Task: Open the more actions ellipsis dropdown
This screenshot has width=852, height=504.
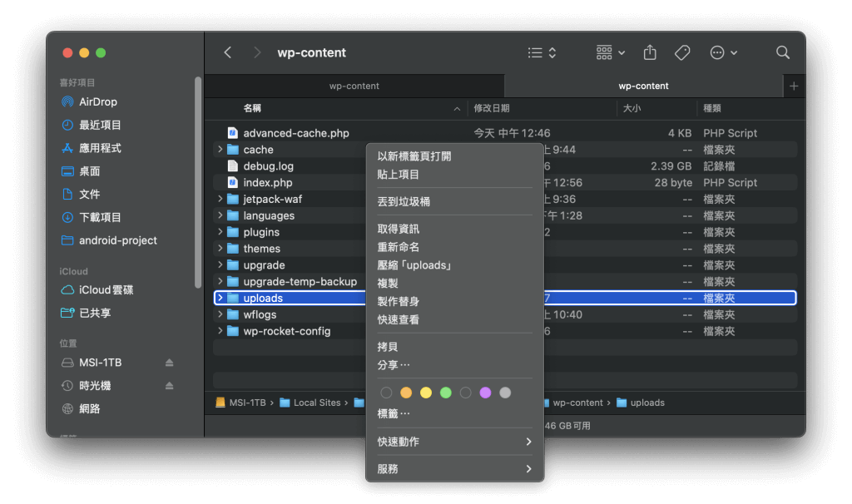Action: click(x=723, y=52)
